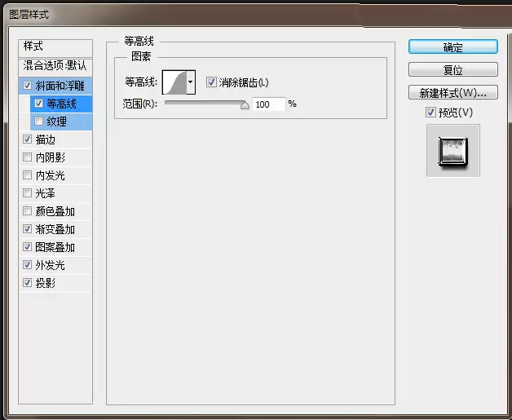This screenshot has width=512, height=420.
Task: Open 新建样式(W)... dialog
Action: coord(453,92)
